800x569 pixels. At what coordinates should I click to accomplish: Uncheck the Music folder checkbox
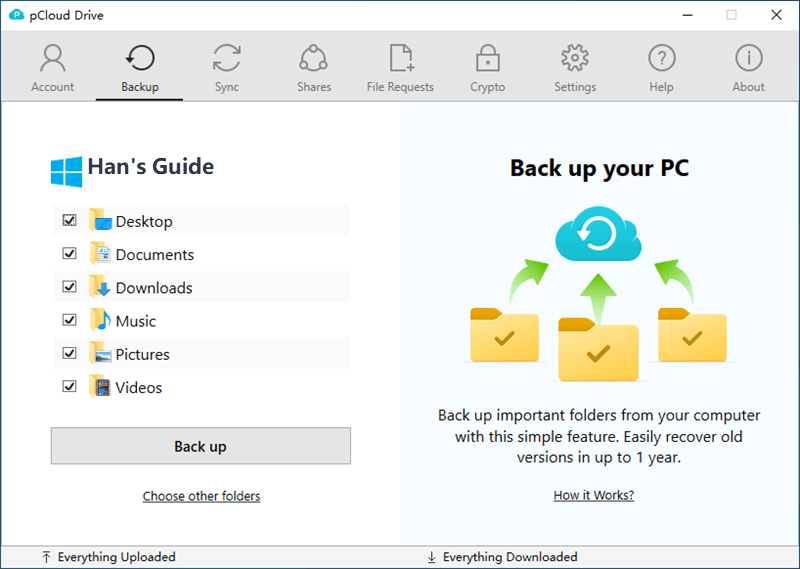(69, 319)
